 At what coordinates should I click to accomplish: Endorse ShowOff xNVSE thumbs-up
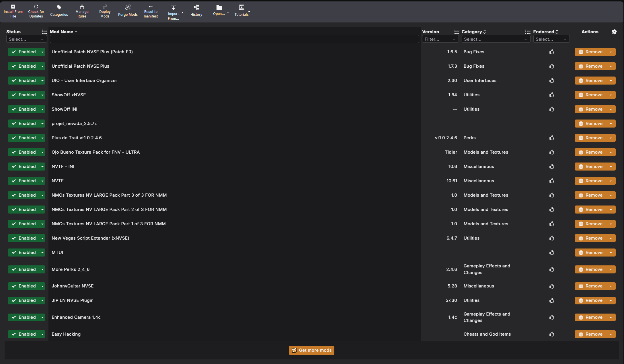(552, 95)
